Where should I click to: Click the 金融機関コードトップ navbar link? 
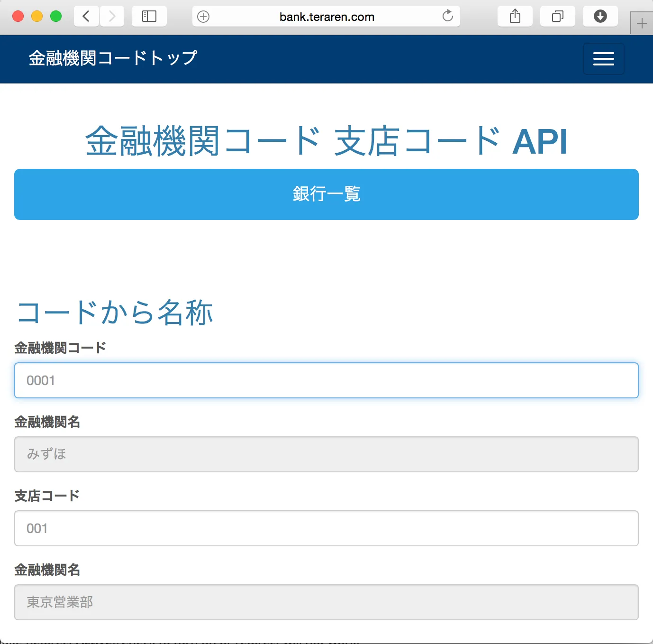coord(112,58)
